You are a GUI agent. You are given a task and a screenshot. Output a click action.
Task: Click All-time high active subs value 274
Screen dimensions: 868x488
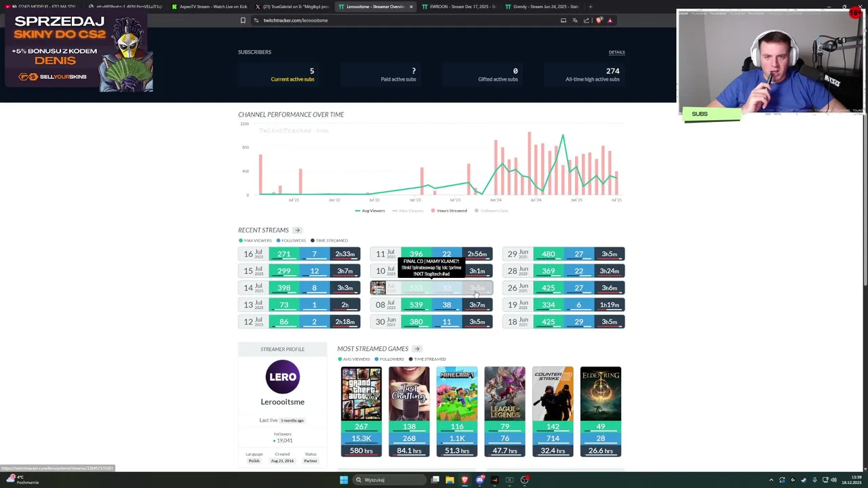pos(613,70)
